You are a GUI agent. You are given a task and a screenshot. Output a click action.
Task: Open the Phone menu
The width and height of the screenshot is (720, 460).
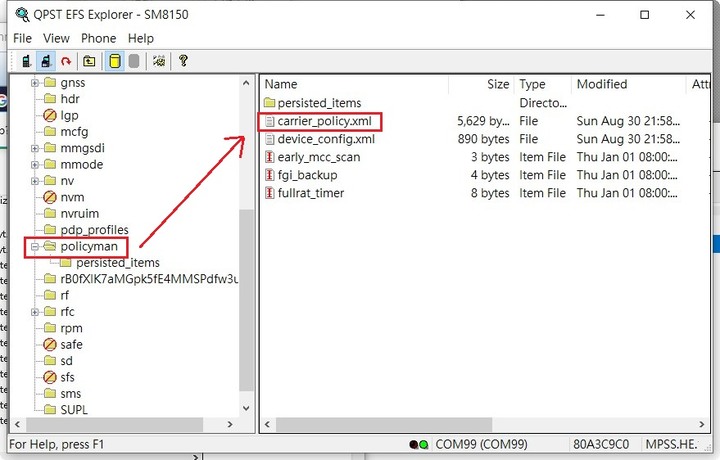tap(98, 39)
